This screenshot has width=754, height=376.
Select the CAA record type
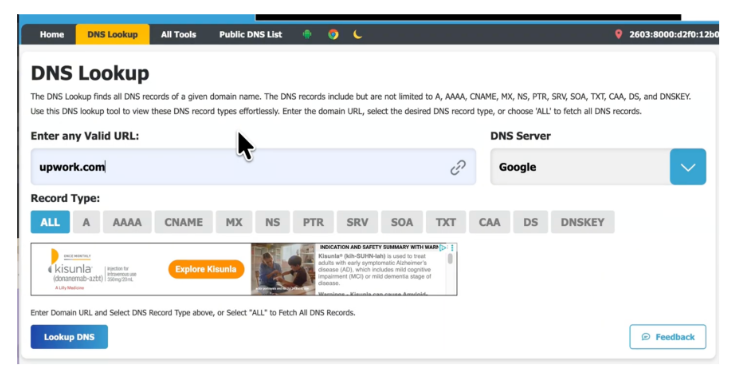coord(490,222)
